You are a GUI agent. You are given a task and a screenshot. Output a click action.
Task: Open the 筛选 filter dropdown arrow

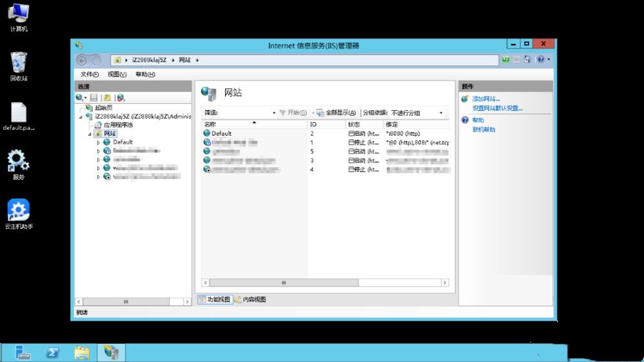(274, 113)
